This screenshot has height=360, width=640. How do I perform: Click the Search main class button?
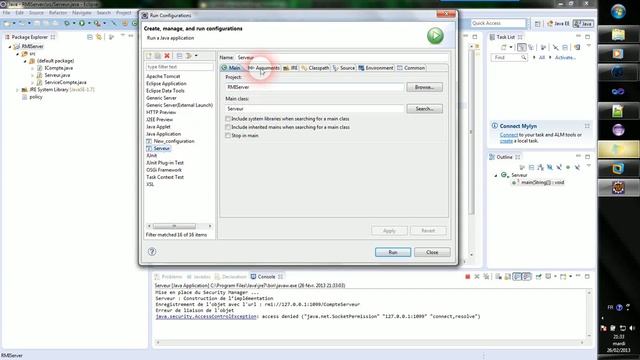click(x=424, y=109)
